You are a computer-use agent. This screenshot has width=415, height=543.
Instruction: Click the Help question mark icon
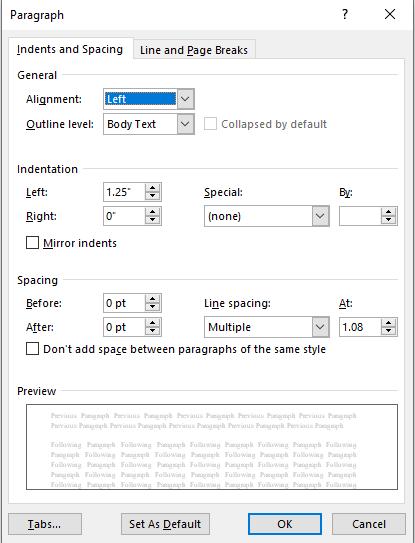pos(345,14)
